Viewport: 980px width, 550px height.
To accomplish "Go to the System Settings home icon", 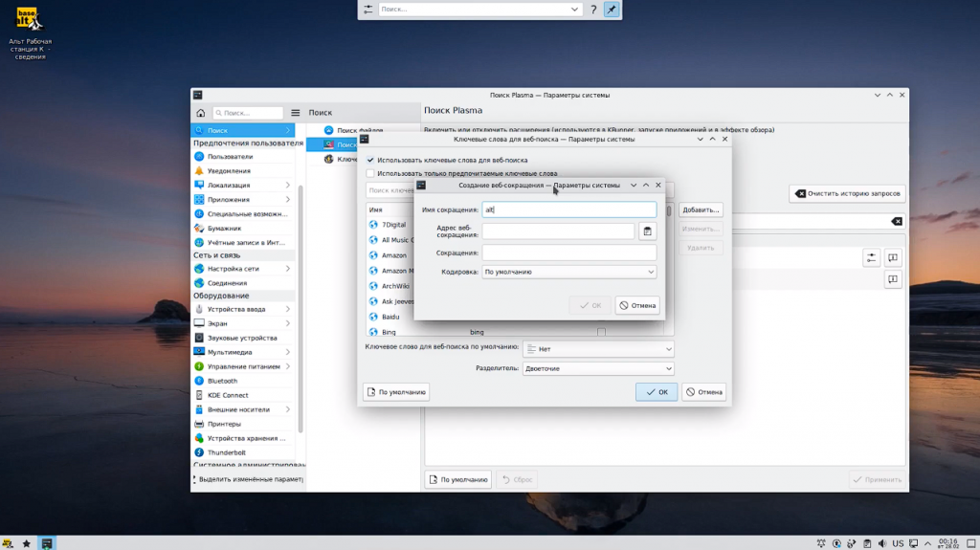I will (201, 113).
